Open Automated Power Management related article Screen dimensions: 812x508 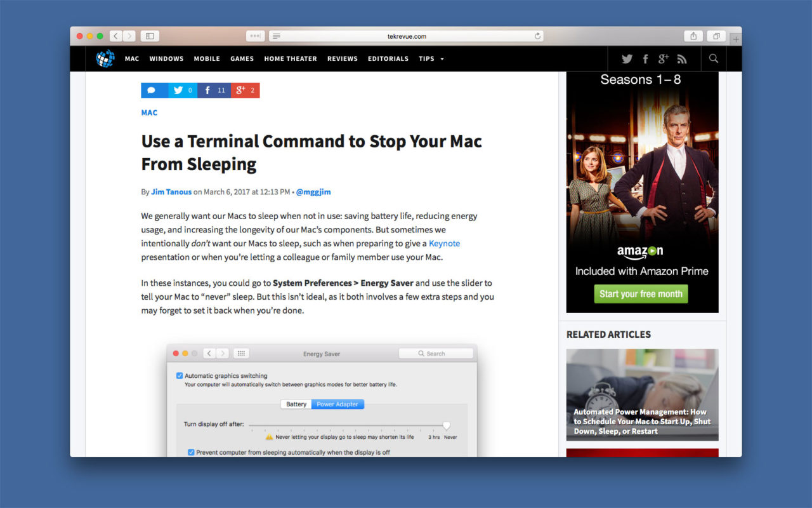(x=642, y=394)
